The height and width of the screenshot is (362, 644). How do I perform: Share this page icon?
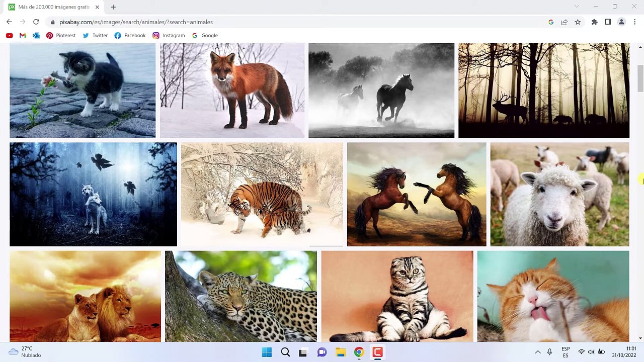coord(565,22)
